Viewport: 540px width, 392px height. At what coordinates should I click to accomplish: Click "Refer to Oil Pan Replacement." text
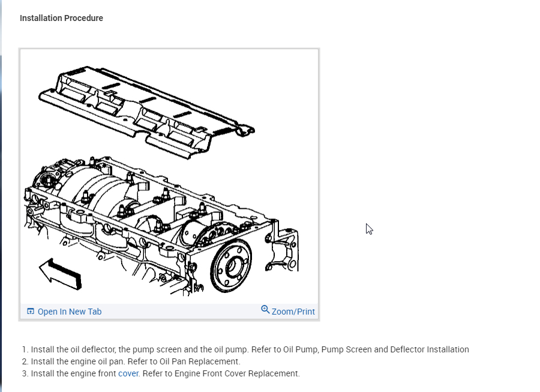184,361
